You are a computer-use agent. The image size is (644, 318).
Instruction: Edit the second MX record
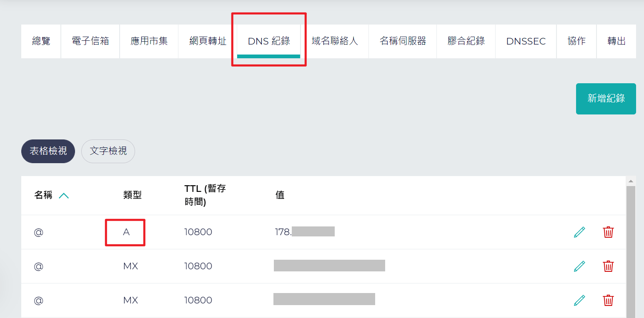(x=579, y=300)
